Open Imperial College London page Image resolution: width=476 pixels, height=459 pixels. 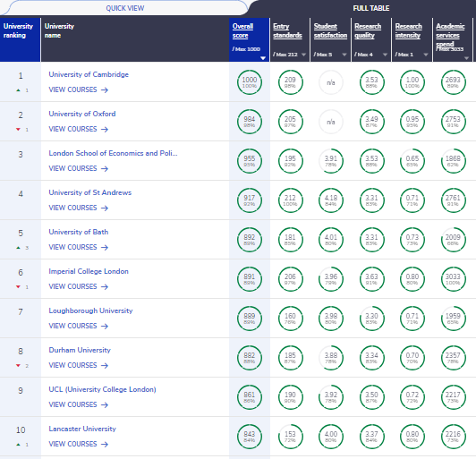[x=89, y=271]
